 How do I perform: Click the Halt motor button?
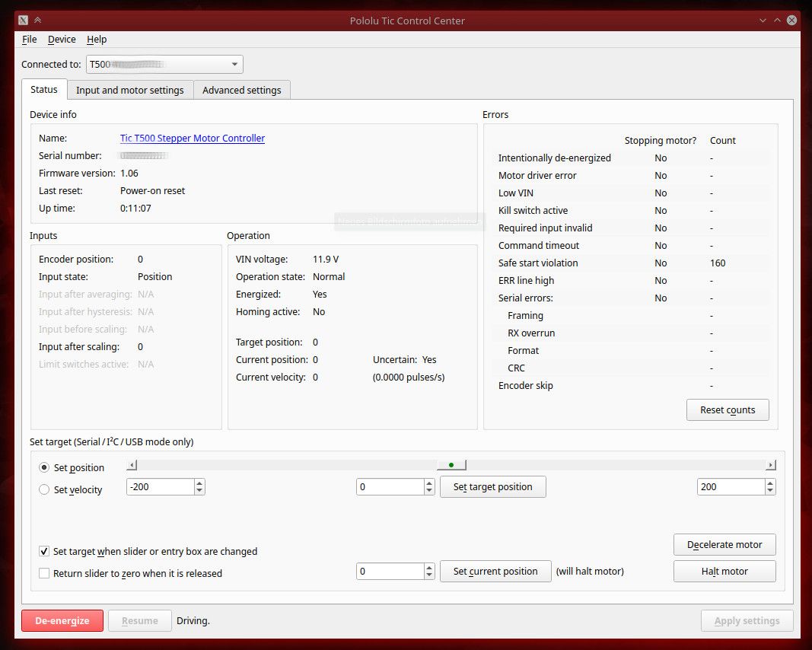724,571
